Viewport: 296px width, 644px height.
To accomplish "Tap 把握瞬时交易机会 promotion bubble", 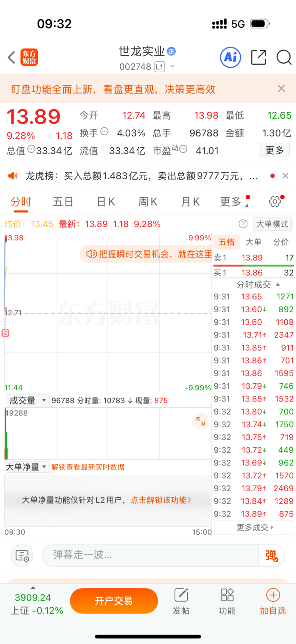I will pos(146,254).
